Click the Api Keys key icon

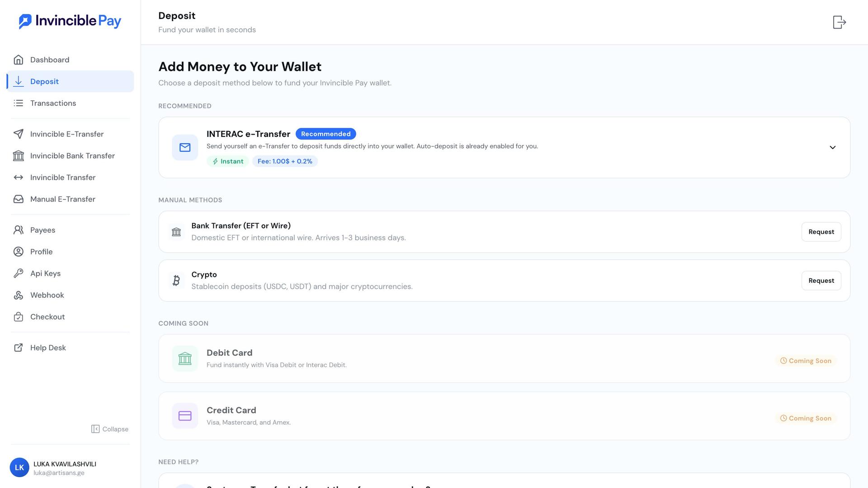click(x=19, y=273)
